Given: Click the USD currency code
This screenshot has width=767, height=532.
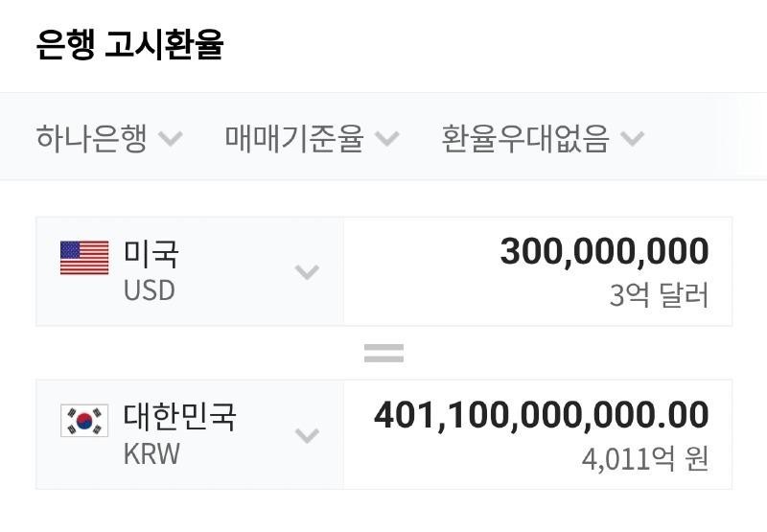Looking at the screenshot, I should [x=150, y=290].
